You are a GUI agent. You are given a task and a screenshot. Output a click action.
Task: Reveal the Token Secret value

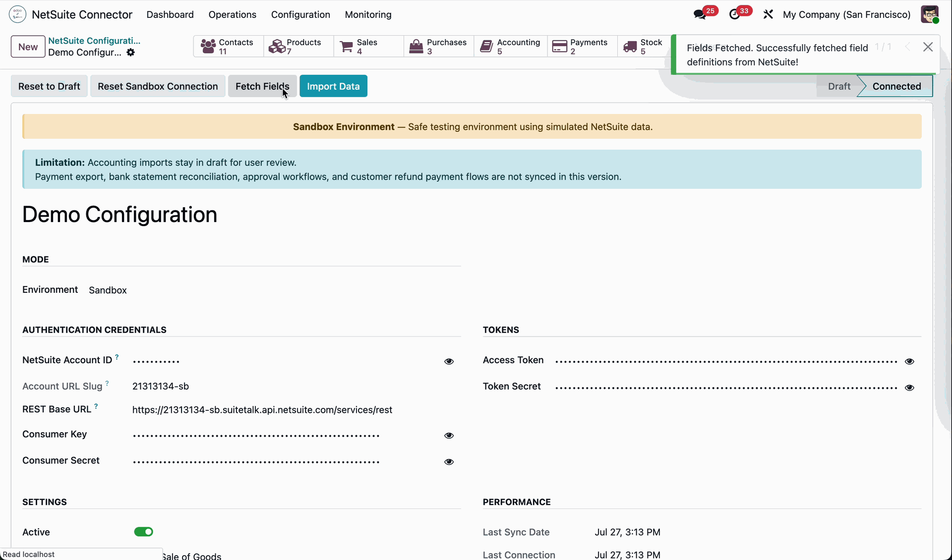(909, 388)
